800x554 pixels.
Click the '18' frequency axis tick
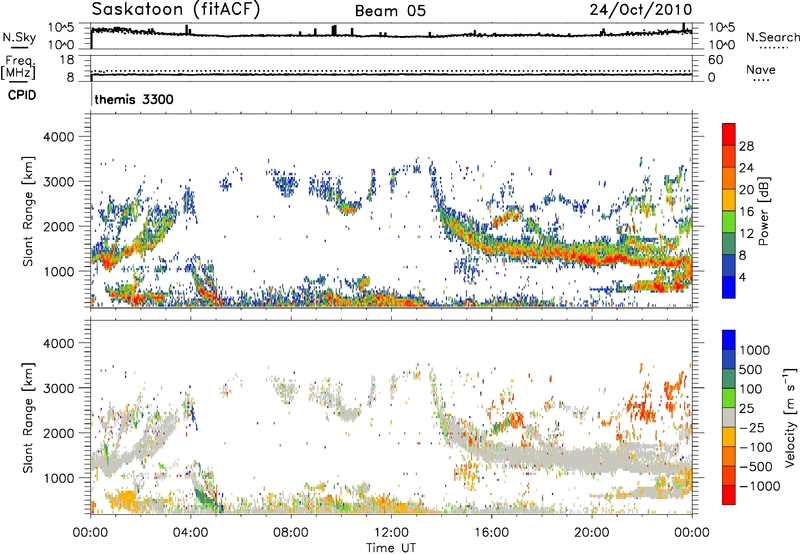(x=67, y=60)
